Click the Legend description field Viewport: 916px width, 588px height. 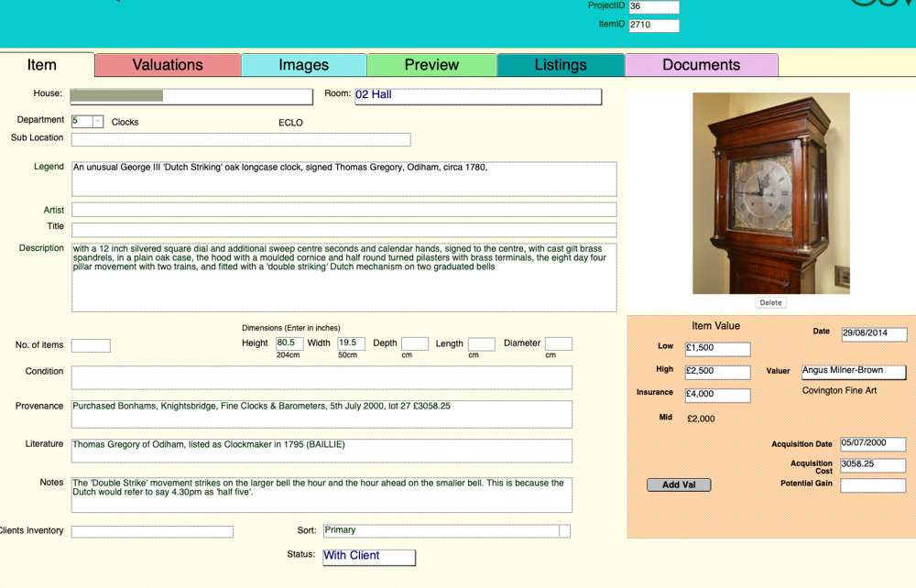pyautogui.click(x=343, y=178)
